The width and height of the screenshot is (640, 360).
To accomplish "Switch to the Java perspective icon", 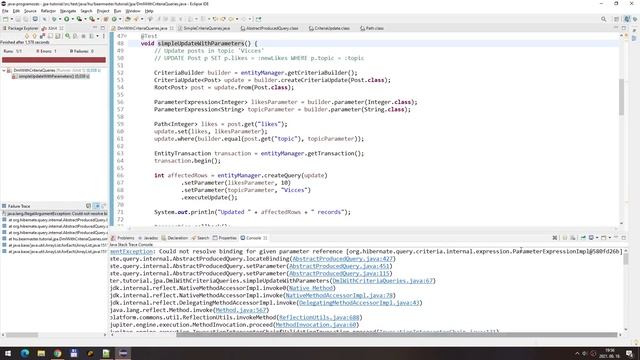I will (627, 19).
